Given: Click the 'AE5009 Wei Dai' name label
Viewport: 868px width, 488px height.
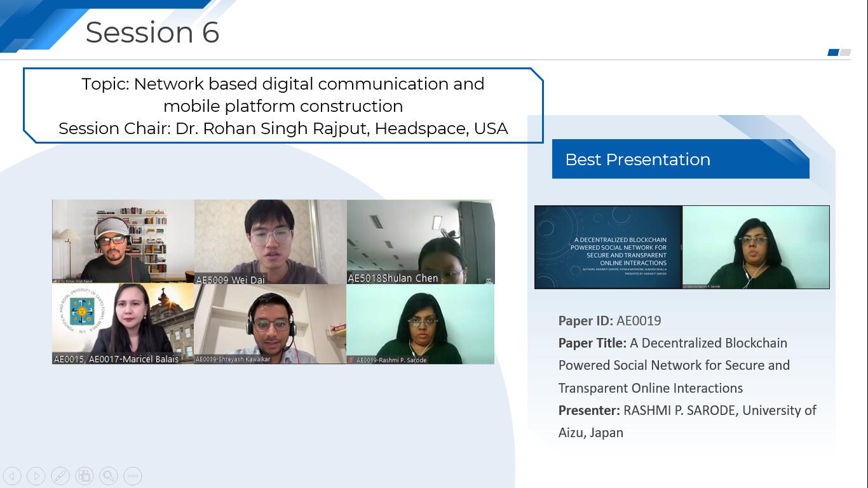Looking at the screenshot, I should pos(230,280).
